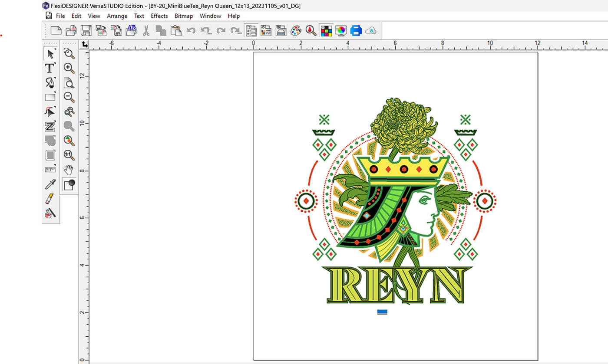Click the Export file icon
The height and width of the screenshot is (364, 608).
click(116, 30)
